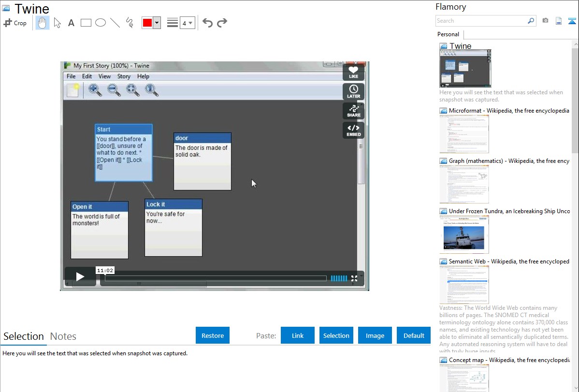Click the Twine zoom-to-fit magnifier

[x=132, y=90]
